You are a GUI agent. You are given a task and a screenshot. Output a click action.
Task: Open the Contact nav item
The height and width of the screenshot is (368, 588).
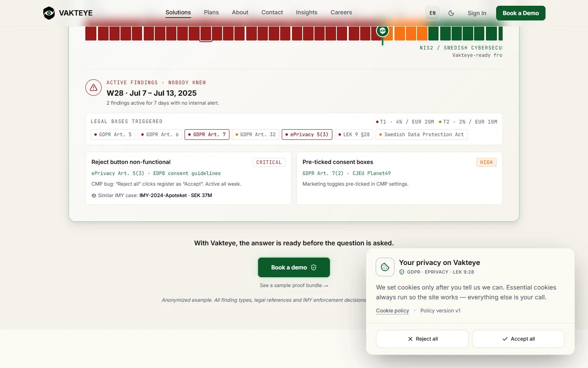coord(272,12)
